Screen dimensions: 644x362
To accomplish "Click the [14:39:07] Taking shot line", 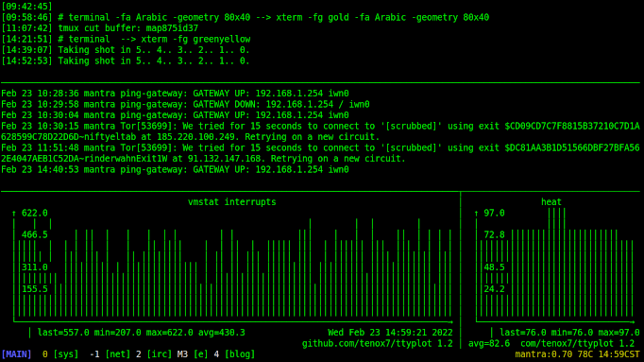I will 126,50.
